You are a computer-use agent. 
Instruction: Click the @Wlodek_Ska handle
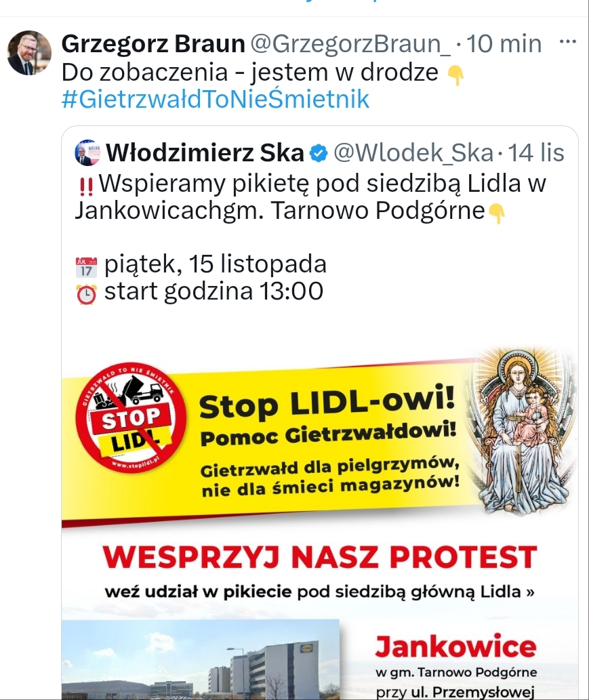click(x=413, y=154)
